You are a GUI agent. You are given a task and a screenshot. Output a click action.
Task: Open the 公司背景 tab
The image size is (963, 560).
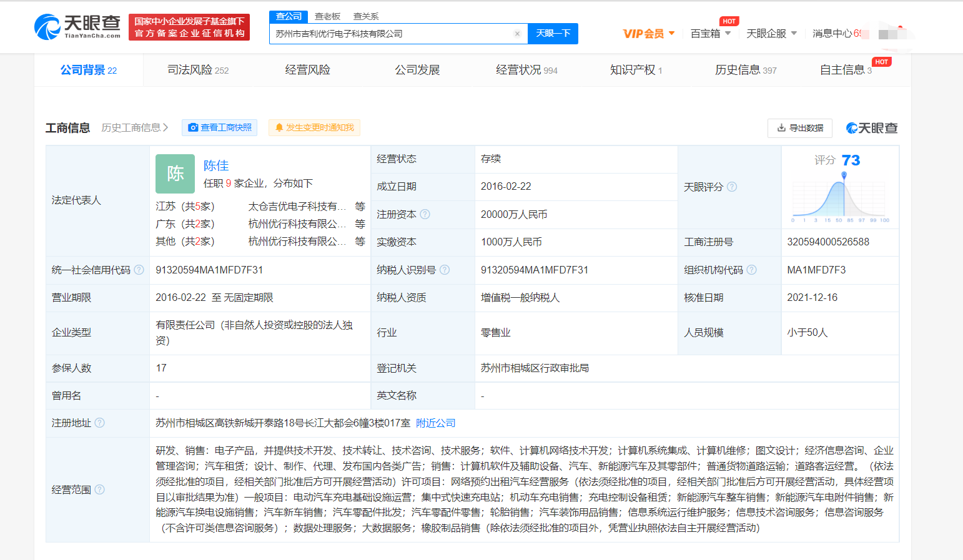pyautogui.click(x=89, y=70)
